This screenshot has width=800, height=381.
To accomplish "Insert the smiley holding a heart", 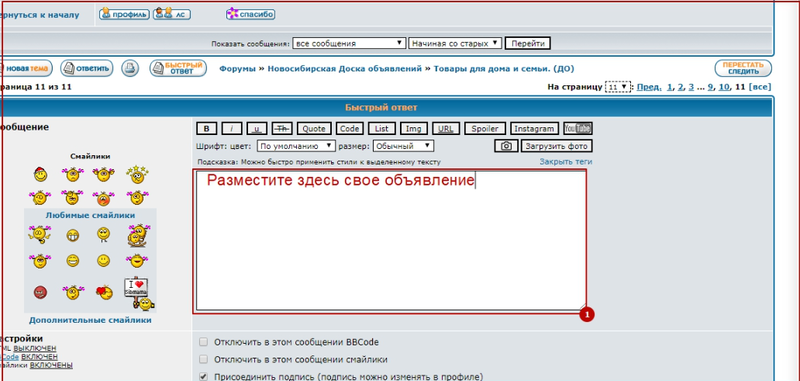I will pyautogui.click(x=104, y=292).
